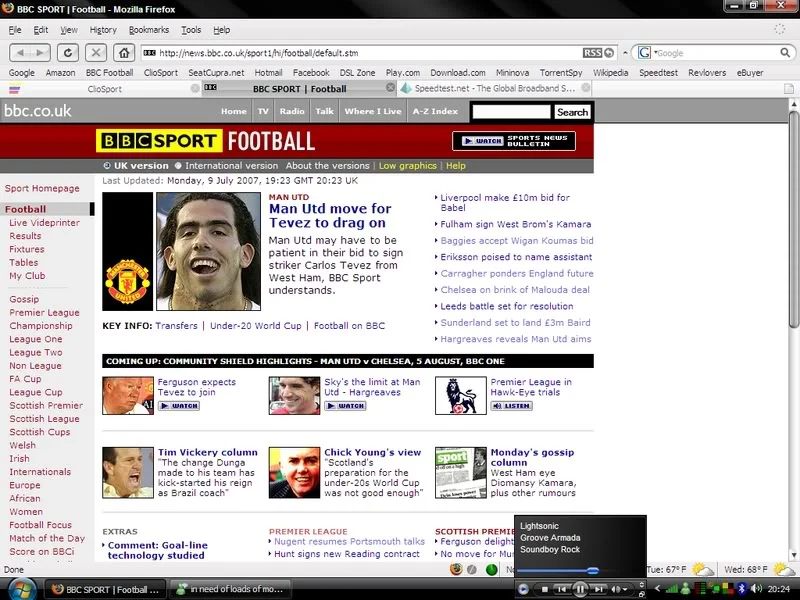Adjust the media player seek slider handle
Image resolution: width=800 pixels, height=600 pixels.
point(592,570)
